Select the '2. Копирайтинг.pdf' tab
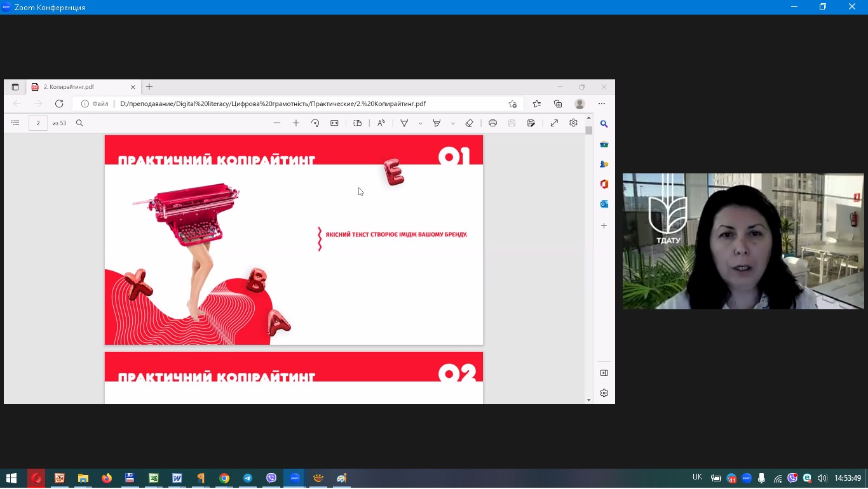Viewport: 868px width, 489px height. pyautogui.click(x=83, y=87)
